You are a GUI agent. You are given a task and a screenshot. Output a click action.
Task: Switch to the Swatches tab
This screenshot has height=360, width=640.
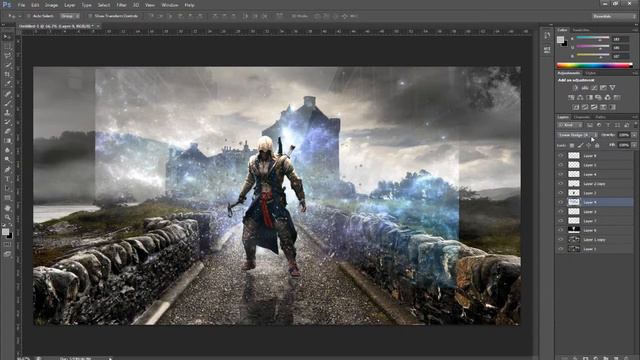581,30
